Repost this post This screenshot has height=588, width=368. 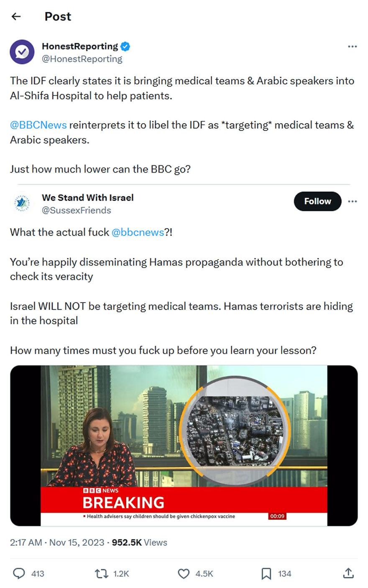pos(102,573)
